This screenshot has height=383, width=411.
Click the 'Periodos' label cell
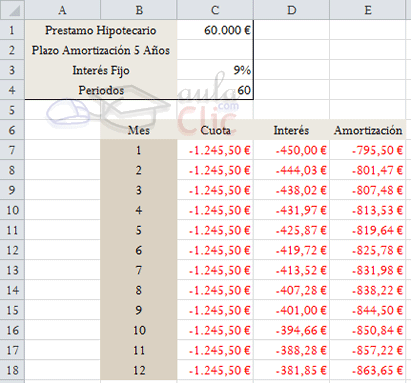101,90
